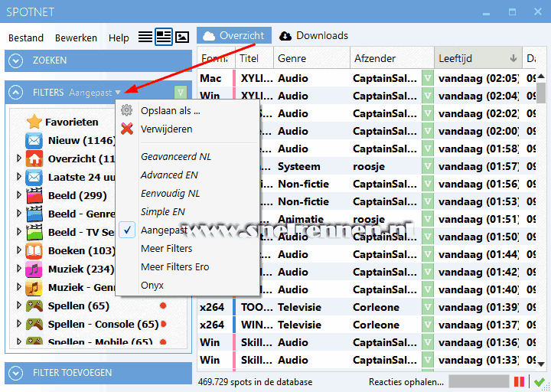The height and width of the screenshot is (392, 551).
Task: Collapse the FILTERS panel
Action: coord(16,93)
